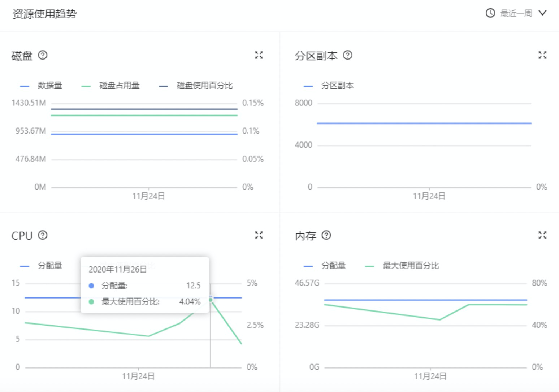The width and height of the screenshot is (559, 392).
Task: Toggle 磁盘占用量 legend series
Action: coord(110,86)
